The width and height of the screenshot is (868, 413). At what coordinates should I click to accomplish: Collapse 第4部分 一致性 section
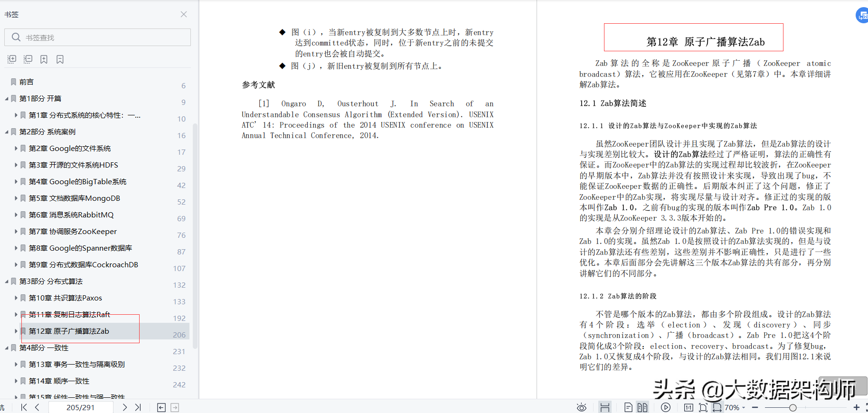[x=7, y=348]
